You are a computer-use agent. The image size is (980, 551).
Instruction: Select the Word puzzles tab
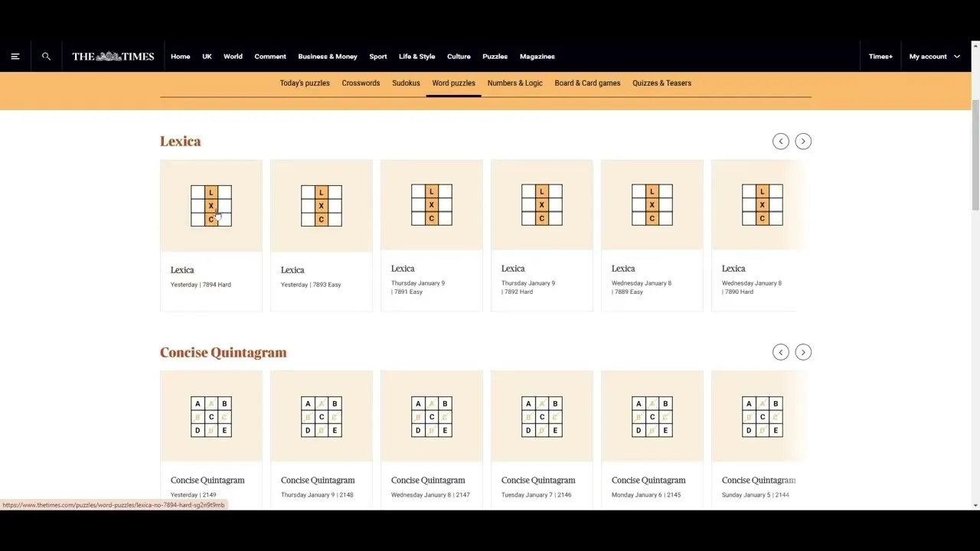[453, 83]
